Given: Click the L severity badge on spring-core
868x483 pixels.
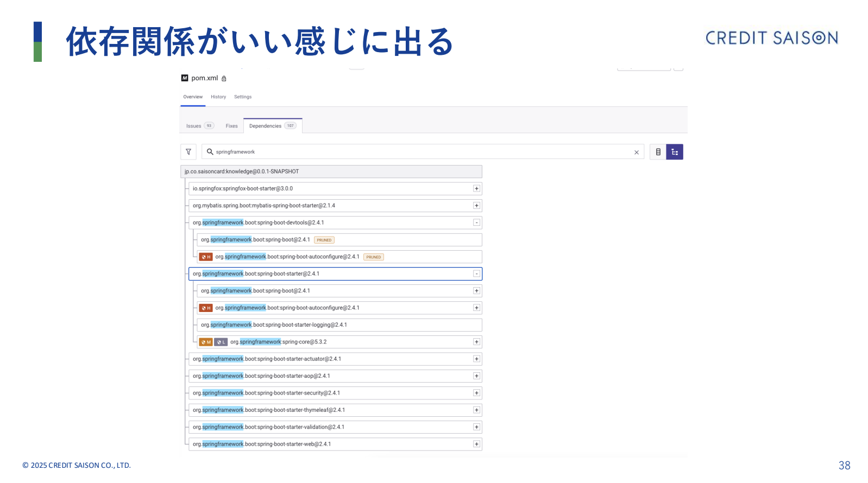Looking at the screenshot, I should click(221, 342).
